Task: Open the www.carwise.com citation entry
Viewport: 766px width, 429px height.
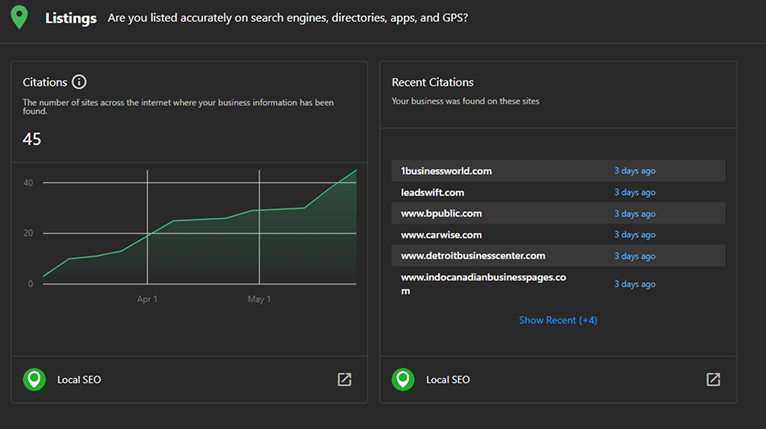Action: [441, 235]
